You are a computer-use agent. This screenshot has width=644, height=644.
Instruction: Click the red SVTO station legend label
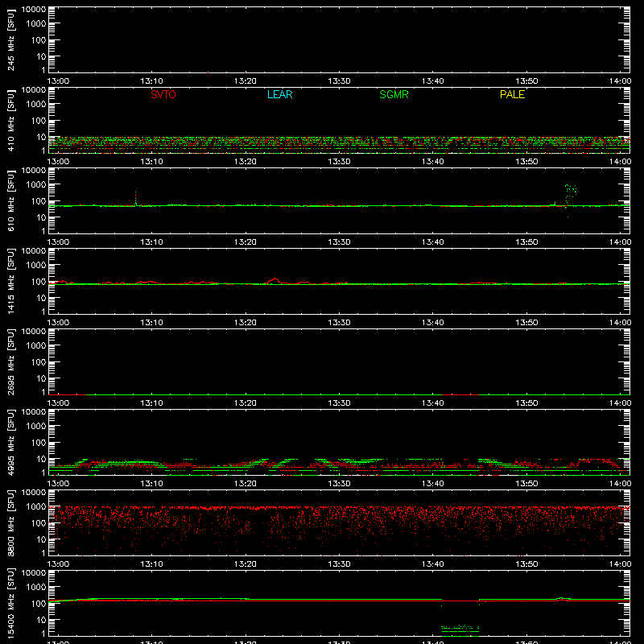pos(163,94)
